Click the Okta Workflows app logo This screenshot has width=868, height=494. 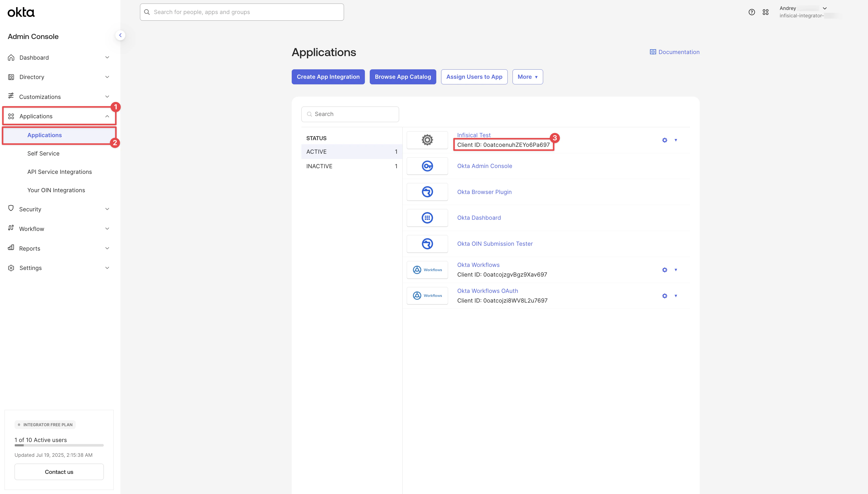click(x=427, y=270)
